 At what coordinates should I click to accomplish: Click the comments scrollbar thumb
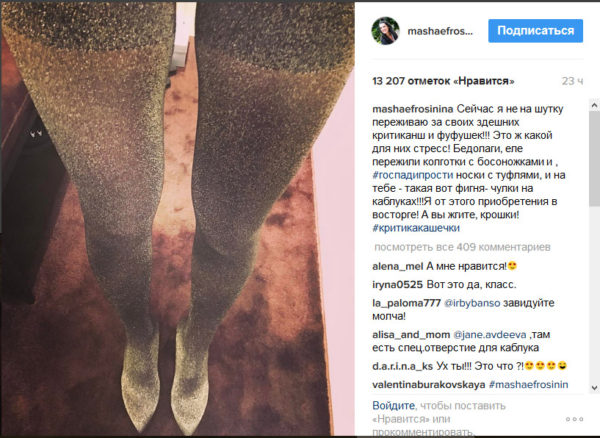tap(594, 159)
